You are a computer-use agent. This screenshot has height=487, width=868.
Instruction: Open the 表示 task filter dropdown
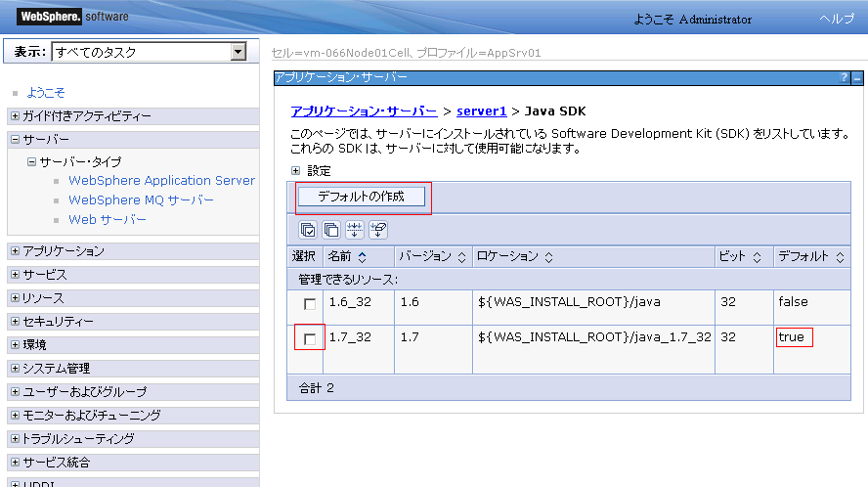click(x=239, y=52)
